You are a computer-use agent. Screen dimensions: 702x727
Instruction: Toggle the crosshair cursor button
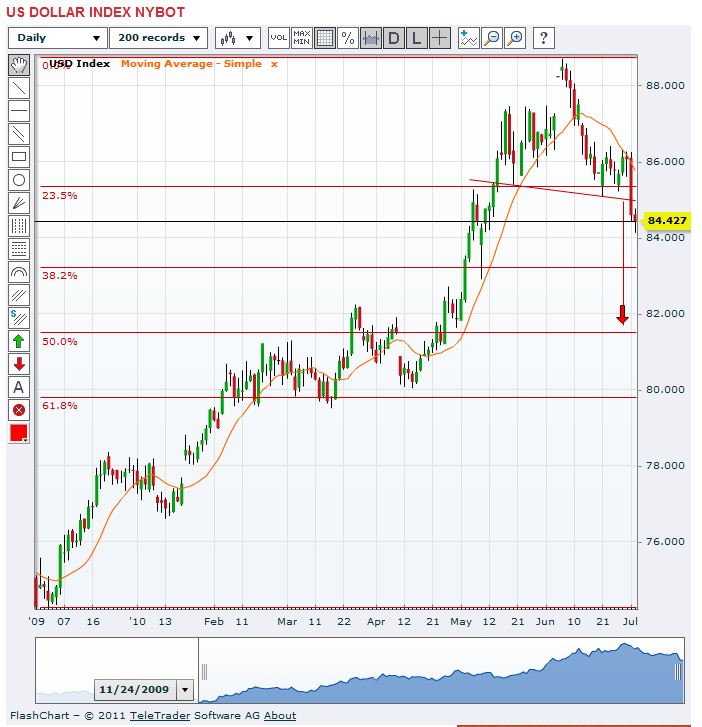tap(440, 38)
